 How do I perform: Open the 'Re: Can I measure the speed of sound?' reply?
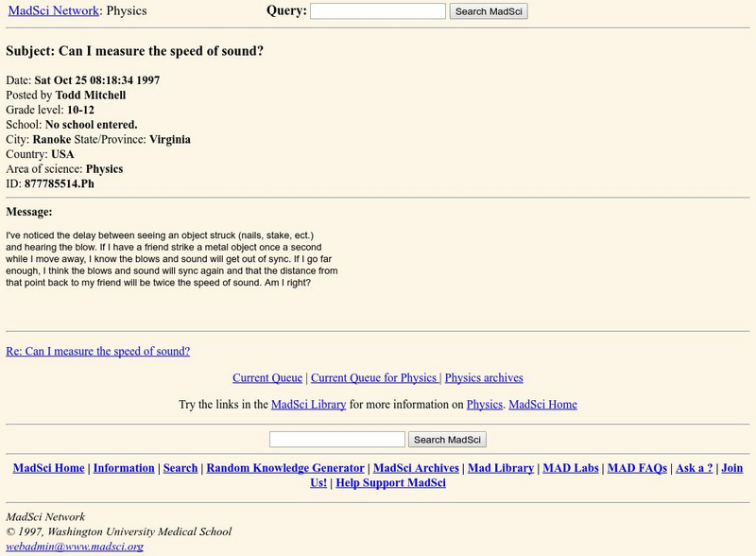click(98, 351)
